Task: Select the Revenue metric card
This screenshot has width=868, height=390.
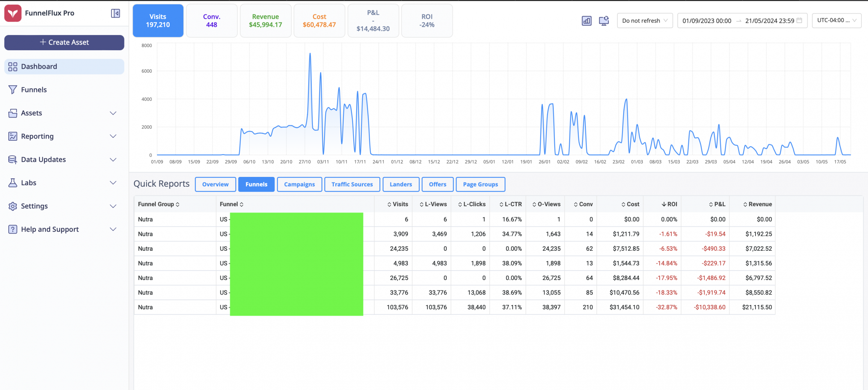Action: click(265, 21)
